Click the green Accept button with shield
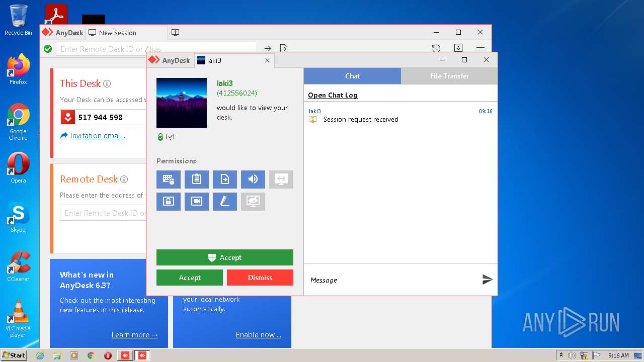 coord(225,257)
